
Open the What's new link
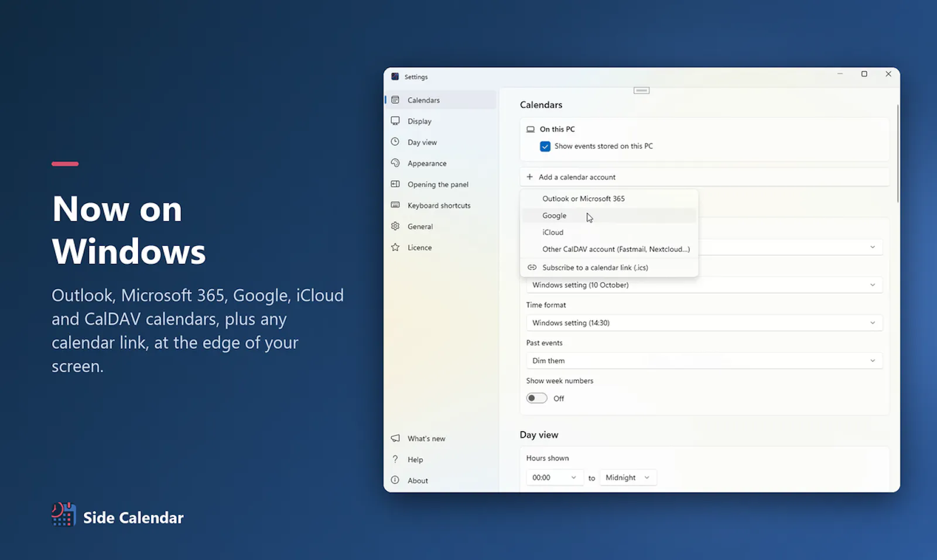point(440,438)
